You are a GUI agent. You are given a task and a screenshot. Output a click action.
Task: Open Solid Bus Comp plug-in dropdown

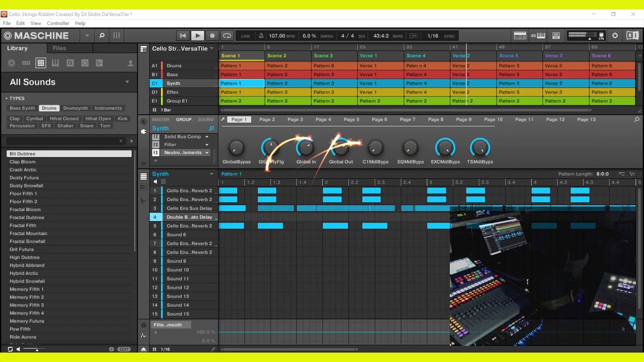(x=206, y=137)
